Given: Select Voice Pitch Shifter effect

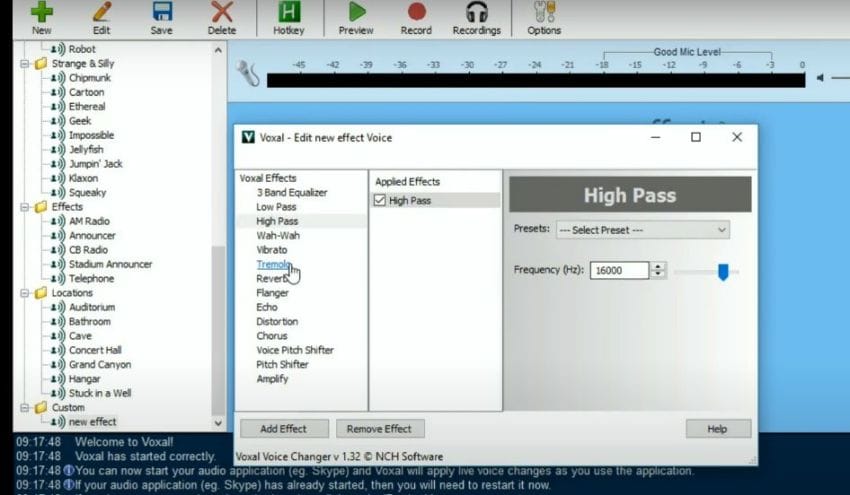Looking at the screenshot, I should point(295,350).
